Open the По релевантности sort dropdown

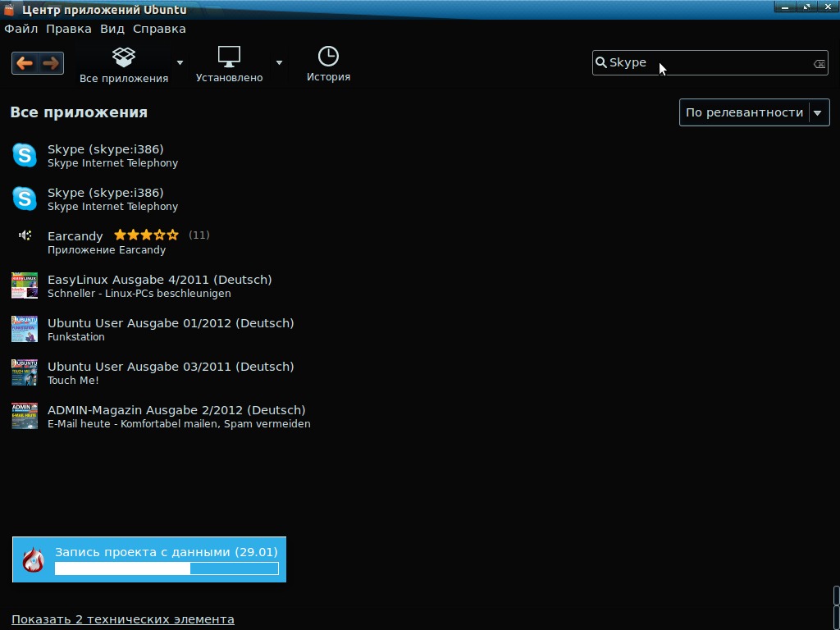[x=755, y=112]
